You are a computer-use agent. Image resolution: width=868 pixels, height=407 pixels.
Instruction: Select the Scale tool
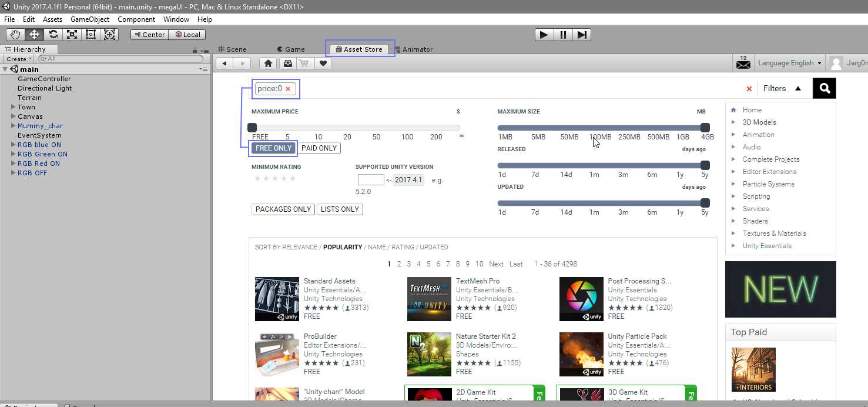click(72, 34)
